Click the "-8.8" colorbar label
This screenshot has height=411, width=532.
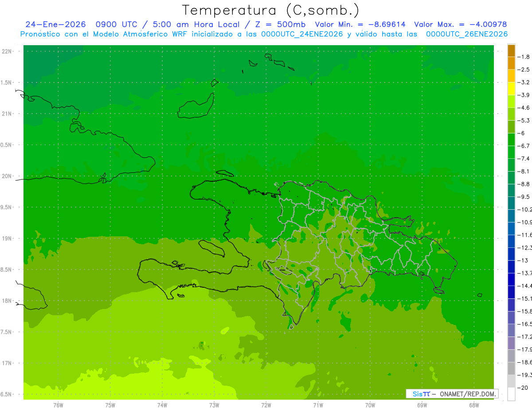tap(524, 184)
